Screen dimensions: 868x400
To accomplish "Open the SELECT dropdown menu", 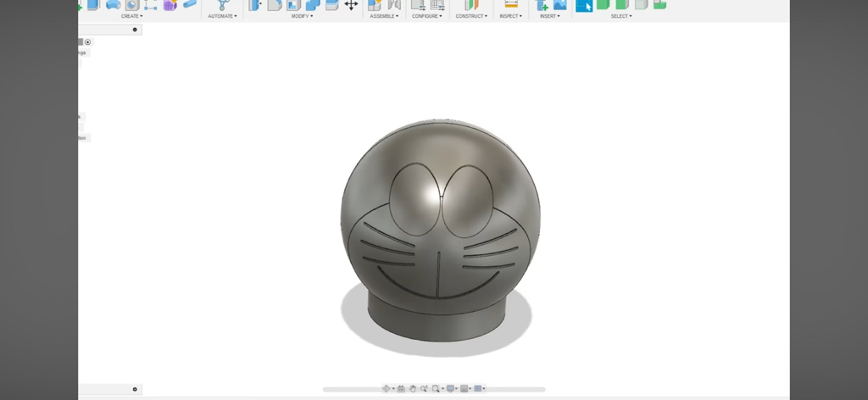I will [621, 16].
